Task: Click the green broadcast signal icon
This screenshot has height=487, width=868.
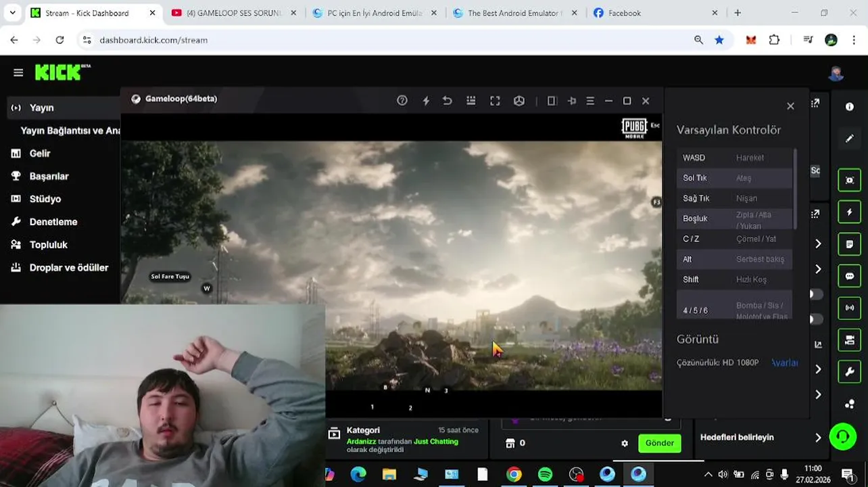Action: pyautogui.click(x=850, y=308)
